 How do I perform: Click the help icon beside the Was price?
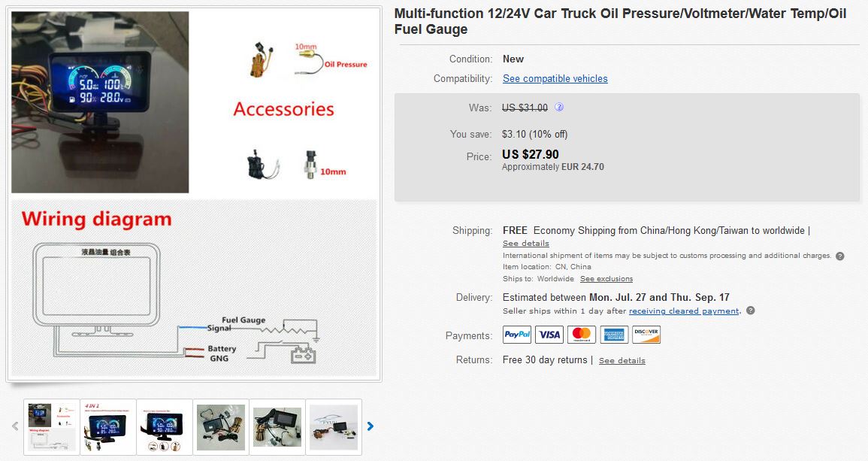tap(559, 107)
